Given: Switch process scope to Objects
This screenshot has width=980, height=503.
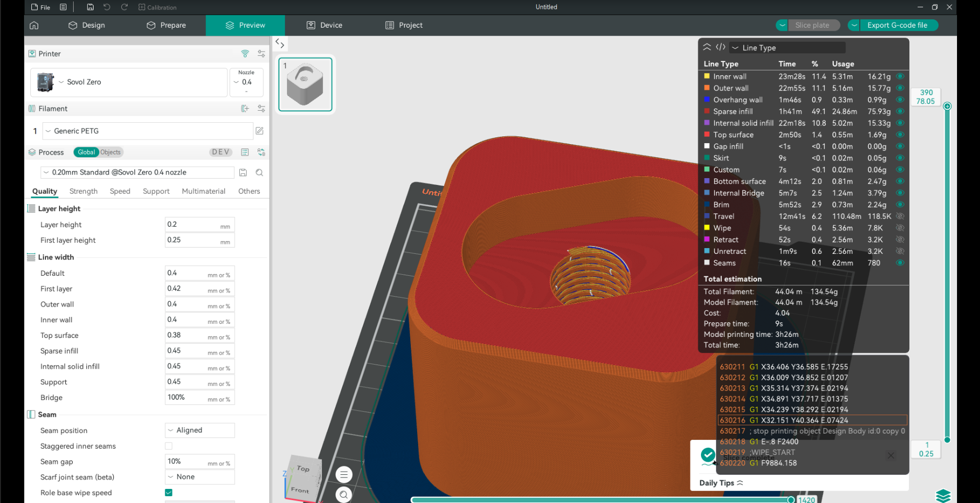Looking at the screenshot, I should [x=110, y=153].
